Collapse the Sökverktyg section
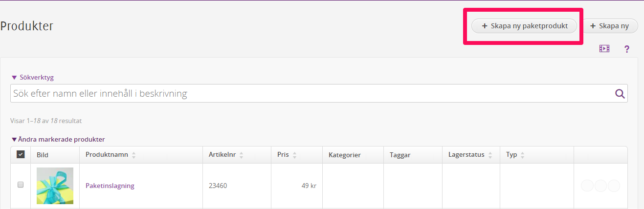The image size is (644, 209). point(32,77)
